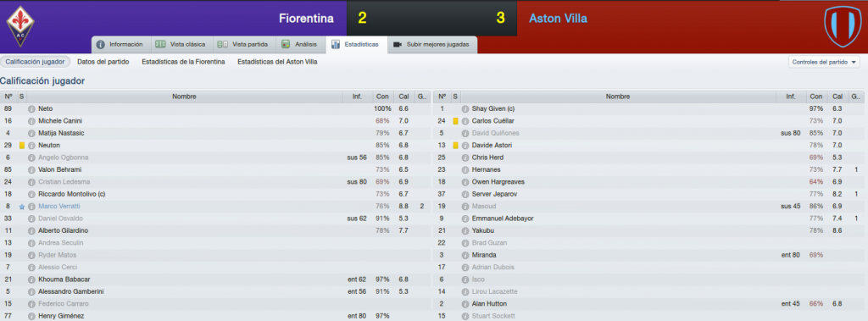This screenshot has width=868, height=321.
Task: Click star icon next to Marco Verratti
Action: (x=22, y=207)
